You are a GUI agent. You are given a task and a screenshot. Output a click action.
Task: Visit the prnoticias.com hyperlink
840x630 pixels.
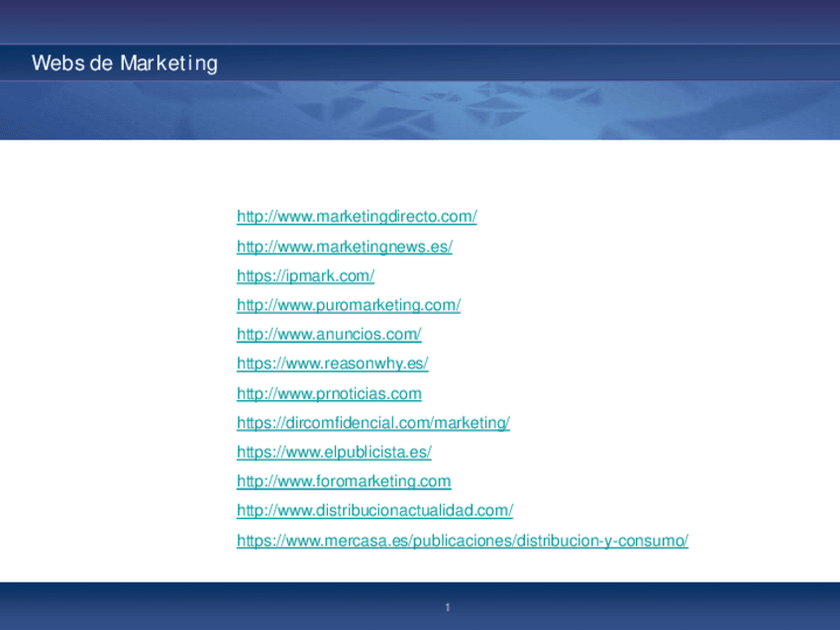329,393
